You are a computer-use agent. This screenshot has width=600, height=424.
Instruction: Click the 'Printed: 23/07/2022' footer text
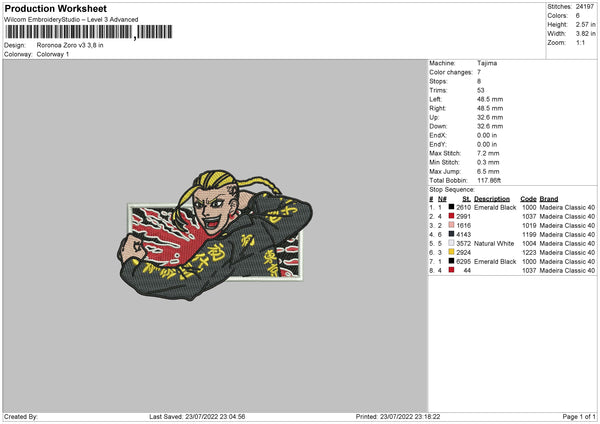click(x=398, y=416)
